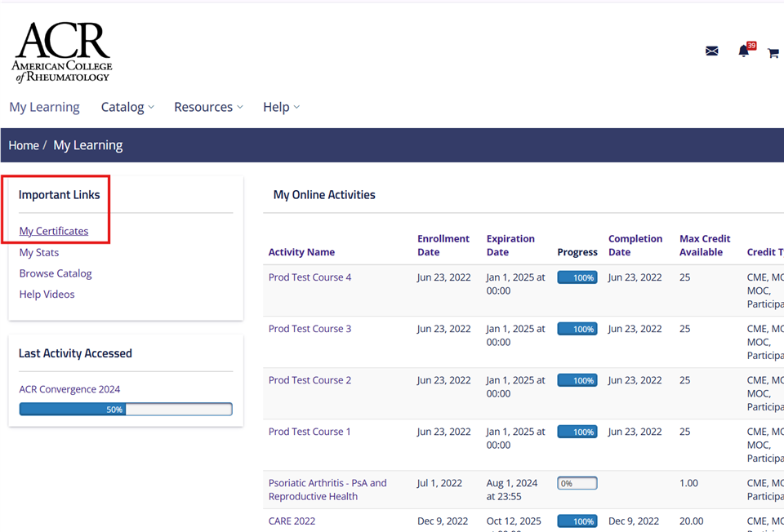The image size is (784, 532).
Task: Sort by Max Credit Available column header
Action: point(705,246)
